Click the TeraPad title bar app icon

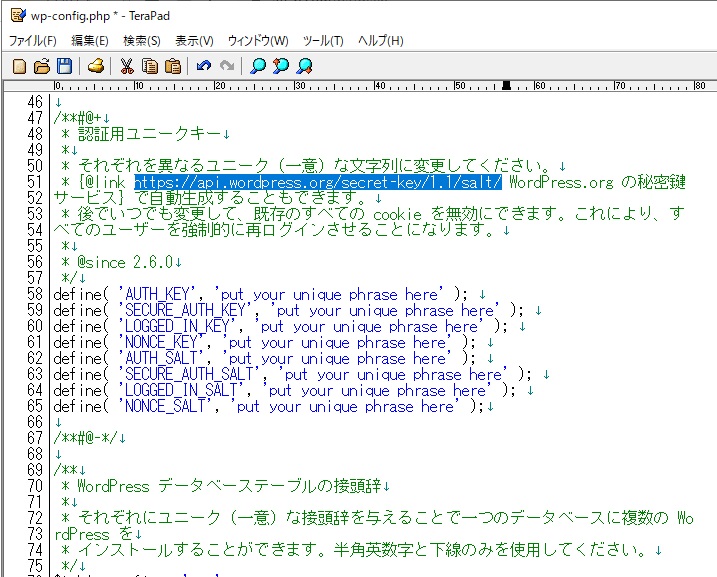(x=18, y=16)
